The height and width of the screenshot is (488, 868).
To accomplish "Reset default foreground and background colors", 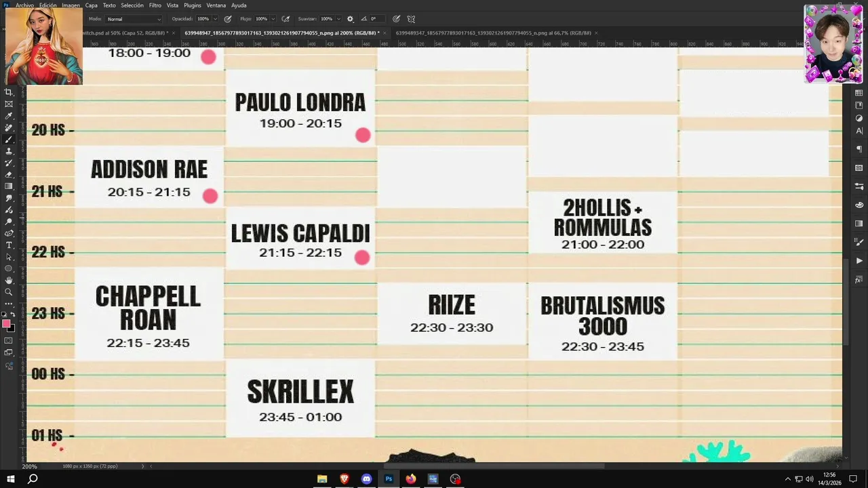I will pyautogui.click(x=5, y=314).
